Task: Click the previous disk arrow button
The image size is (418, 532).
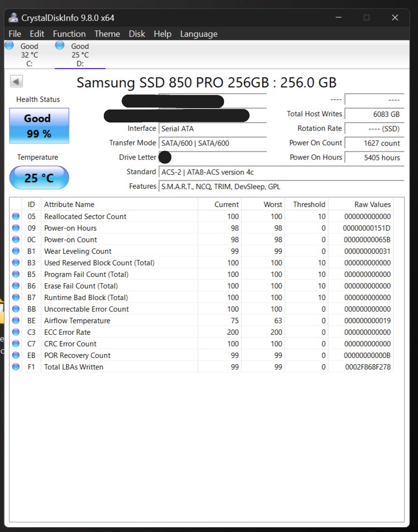Action: click(16, 82)
